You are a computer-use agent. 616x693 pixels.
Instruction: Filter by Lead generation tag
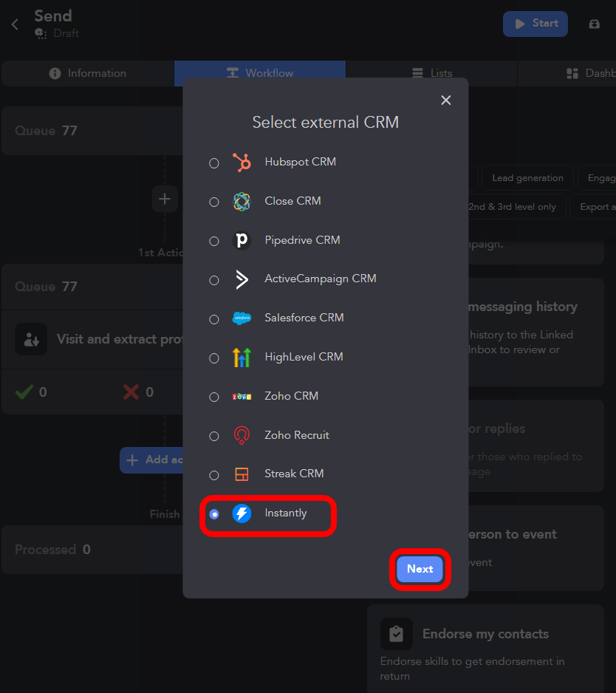coord(527,178)
